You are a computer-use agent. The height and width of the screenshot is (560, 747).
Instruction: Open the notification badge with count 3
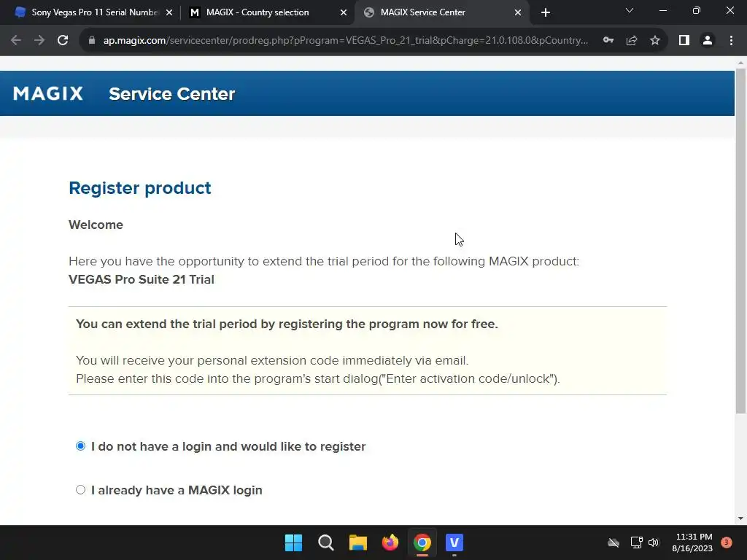tap(727, 542)
